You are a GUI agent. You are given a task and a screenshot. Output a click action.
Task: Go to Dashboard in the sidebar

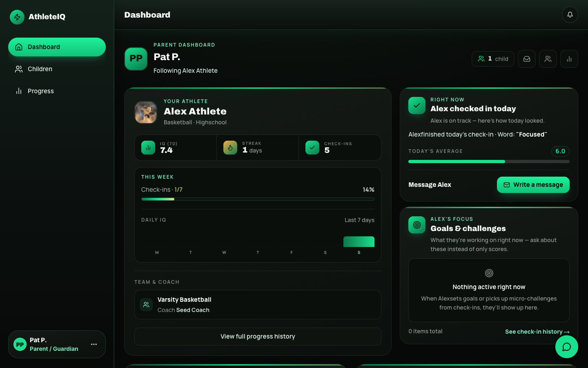(x=57, y=47)
